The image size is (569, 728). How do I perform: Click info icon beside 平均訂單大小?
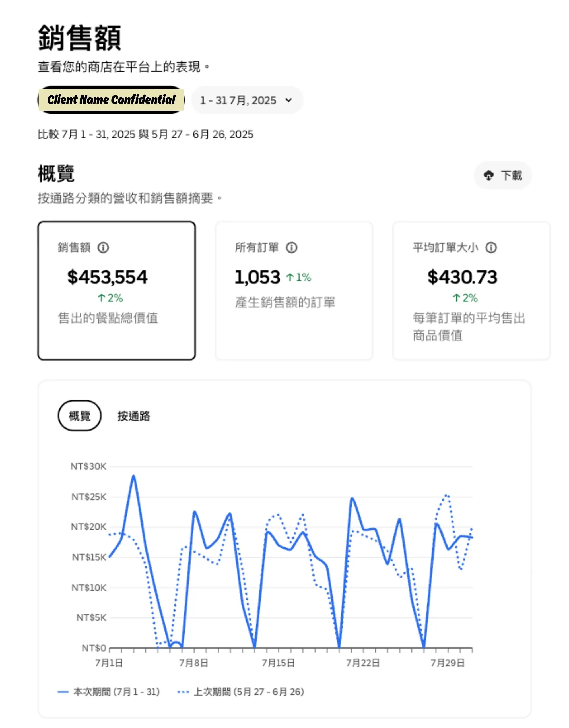pyautogui.click(x=491, y=248)
